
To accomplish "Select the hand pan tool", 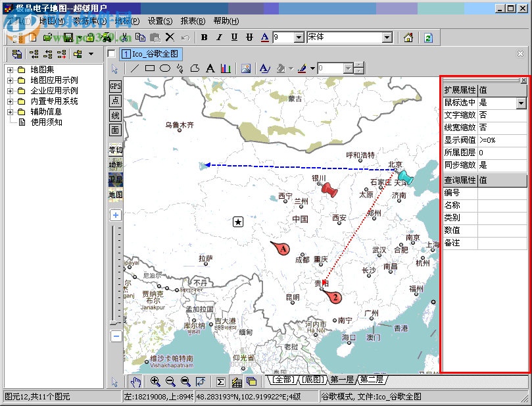I will point(135,382).
